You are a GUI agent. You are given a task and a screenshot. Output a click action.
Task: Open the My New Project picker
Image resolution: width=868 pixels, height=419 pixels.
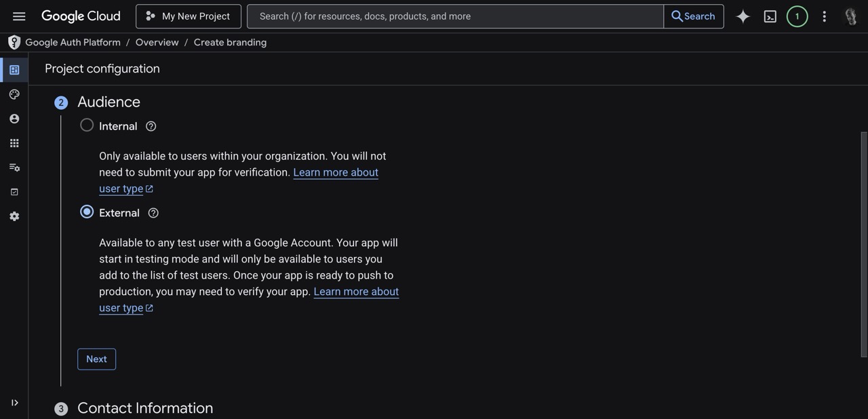(189, 16)
